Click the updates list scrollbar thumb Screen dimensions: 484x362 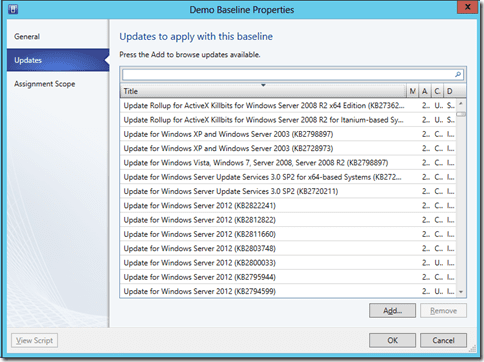[x=461, y=114]
